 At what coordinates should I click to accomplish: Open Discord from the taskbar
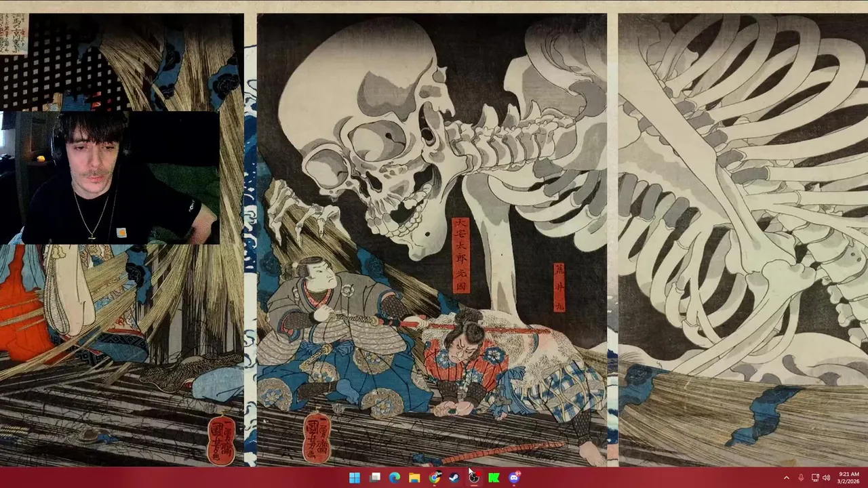point(514,478)
